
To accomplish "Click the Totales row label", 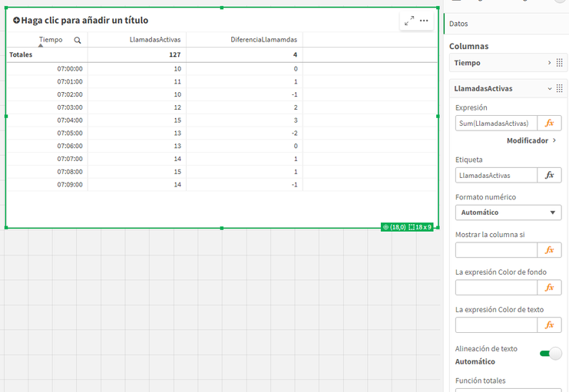I will point(21,54).
